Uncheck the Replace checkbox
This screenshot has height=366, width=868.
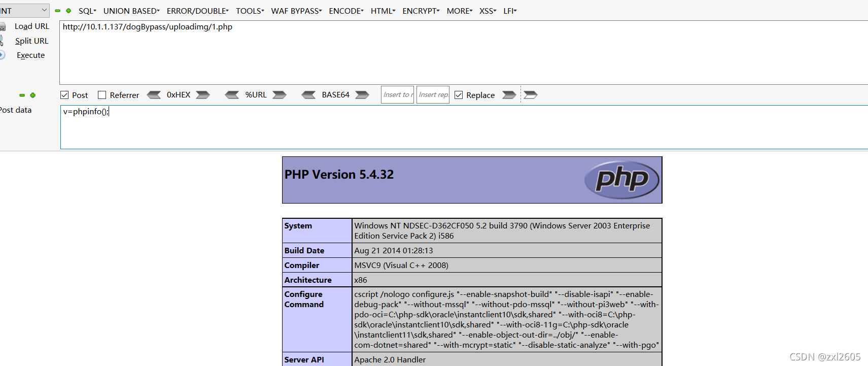[459, 95]
